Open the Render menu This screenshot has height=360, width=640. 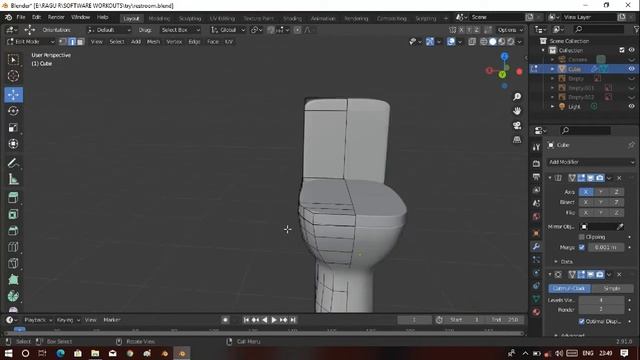click(56, 17)
